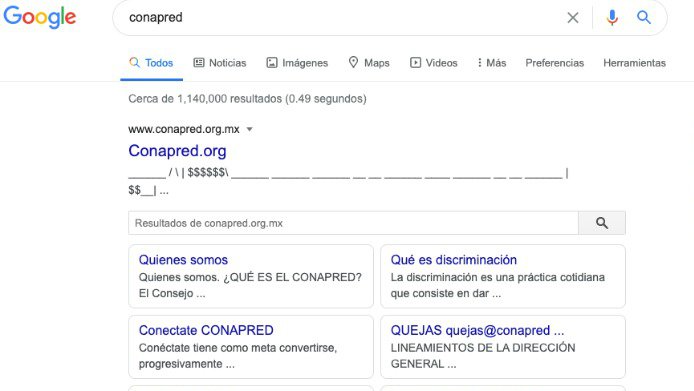Viewport: 694px width, 391px height.
Task: Open the Qué es discriminación sitelink
Action: click(454, 260)
